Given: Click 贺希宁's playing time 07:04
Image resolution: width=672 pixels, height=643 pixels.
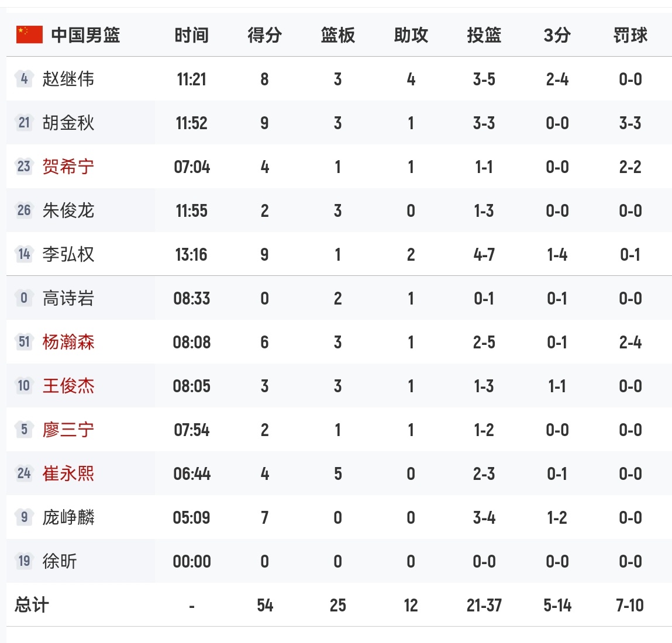Looking at the screenshot, I should (x=192, y=167).
